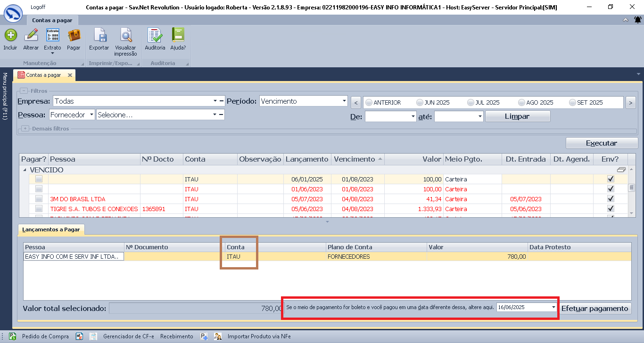Image resolution: width=644 pixels, height=343 pixels.
Task: Open Visualizar impressão preview icon
Action: [x=125, y=36]
